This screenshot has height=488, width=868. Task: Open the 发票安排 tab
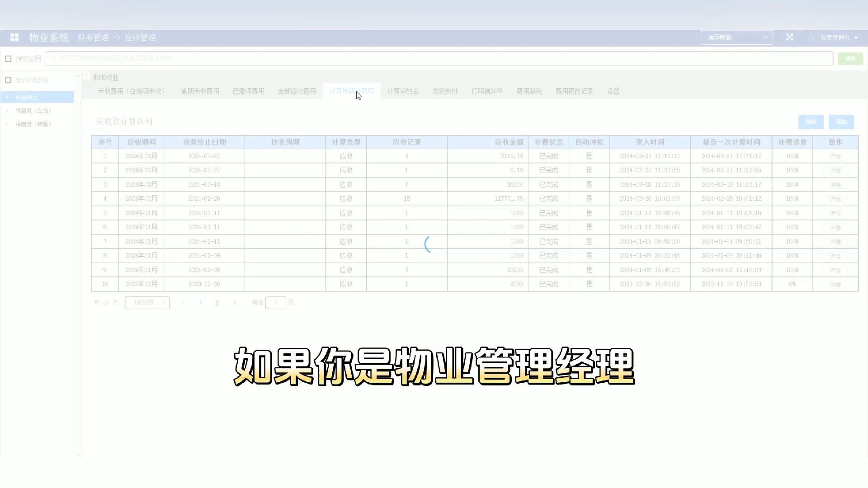(x=445, y=91)
